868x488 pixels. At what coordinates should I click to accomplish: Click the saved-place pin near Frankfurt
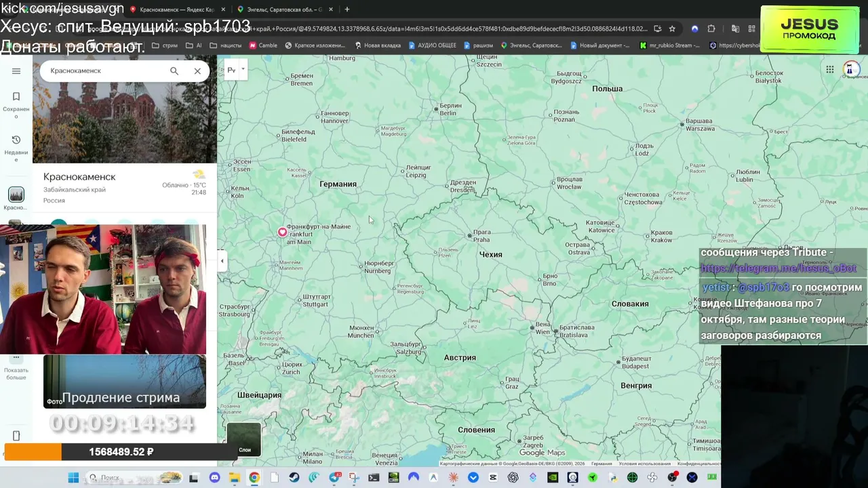[282, 232]
